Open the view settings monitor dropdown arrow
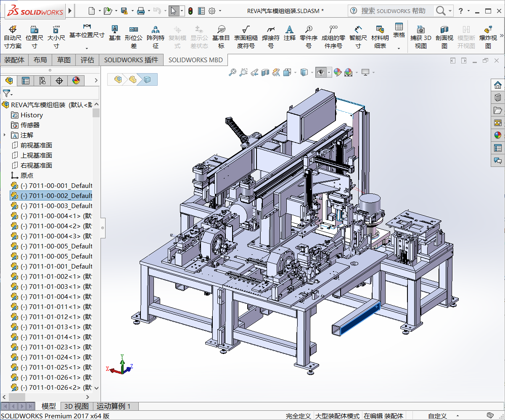 click(373, 72)
